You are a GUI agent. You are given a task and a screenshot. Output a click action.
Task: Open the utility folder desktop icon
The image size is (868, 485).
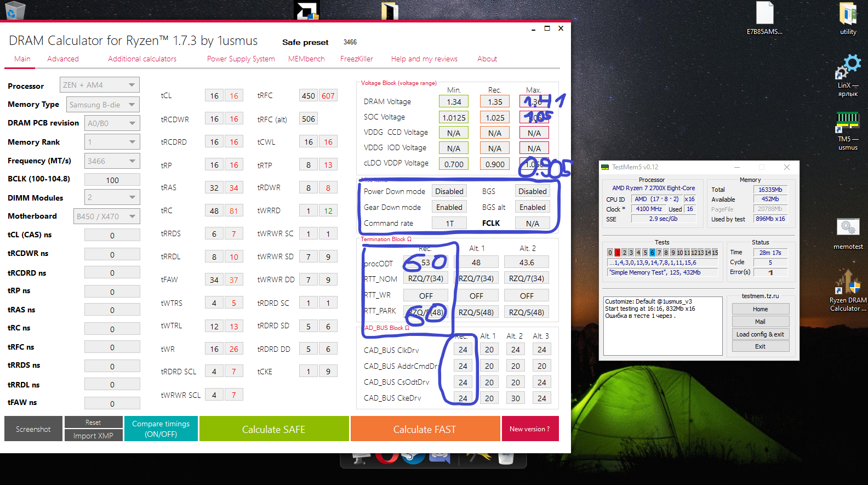pos(848,18)
